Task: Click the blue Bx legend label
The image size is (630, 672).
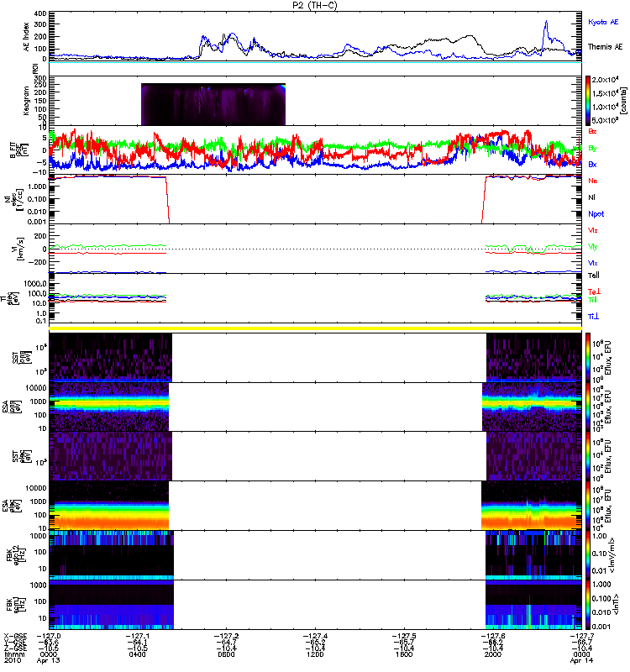Action: [x=592, y=164]
